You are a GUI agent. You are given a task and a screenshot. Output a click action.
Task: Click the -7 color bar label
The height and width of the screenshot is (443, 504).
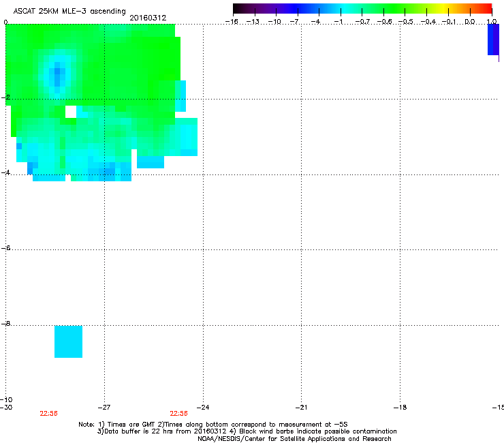pos(294,22)
